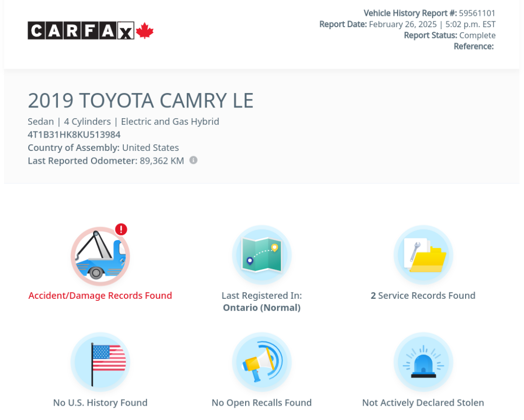The height and width of the screenshot is (420, 524).
Task: Click Ontario (Normal) registration text
Action: point(261,308)
